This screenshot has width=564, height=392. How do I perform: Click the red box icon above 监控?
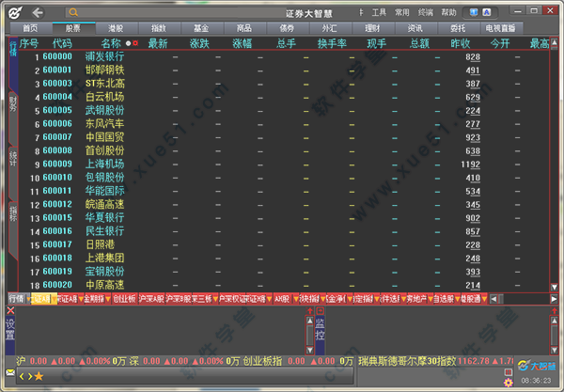pos(321,310)
